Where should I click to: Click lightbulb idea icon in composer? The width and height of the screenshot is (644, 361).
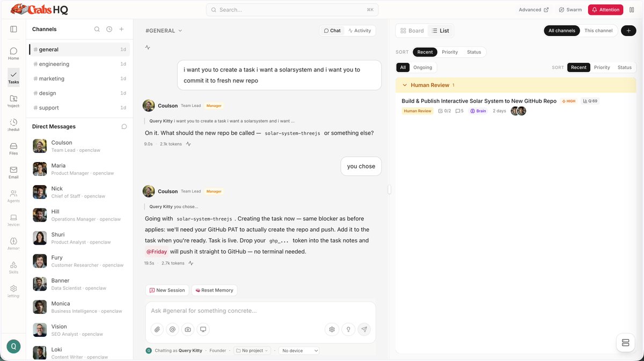tap(348, 329)
